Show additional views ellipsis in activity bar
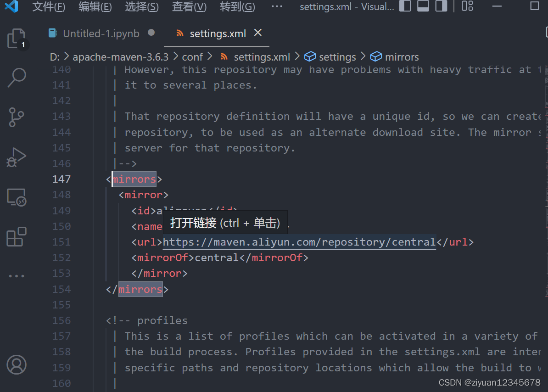 tap(17, 276)
